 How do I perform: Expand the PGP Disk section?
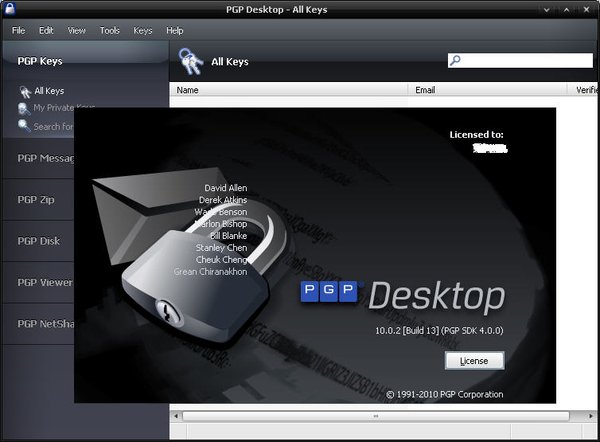click(x=38, y=241)
